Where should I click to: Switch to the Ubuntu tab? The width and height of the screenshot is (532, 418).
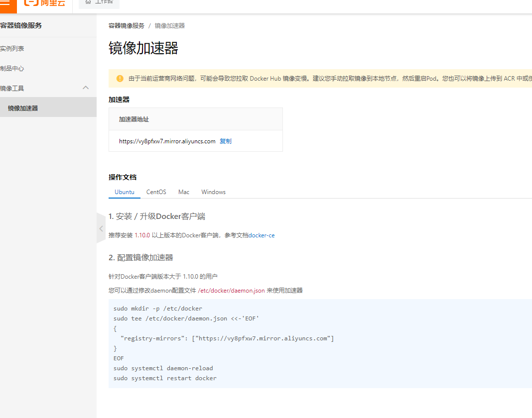125,192
